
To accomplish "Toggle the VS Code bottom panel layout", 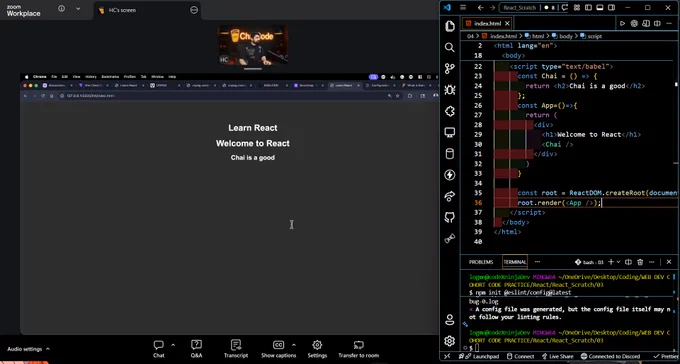I will pos(600,7).
